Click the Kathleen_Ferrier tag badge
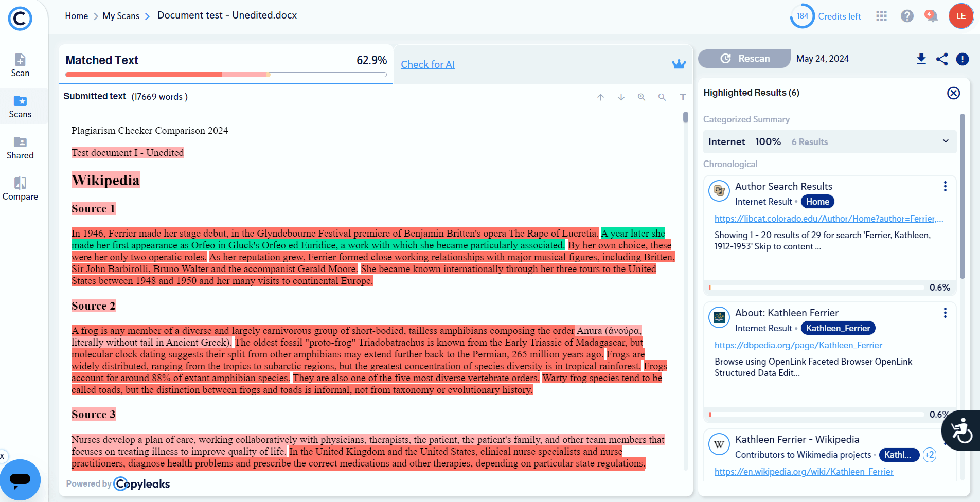 click(x=838, y=328)
